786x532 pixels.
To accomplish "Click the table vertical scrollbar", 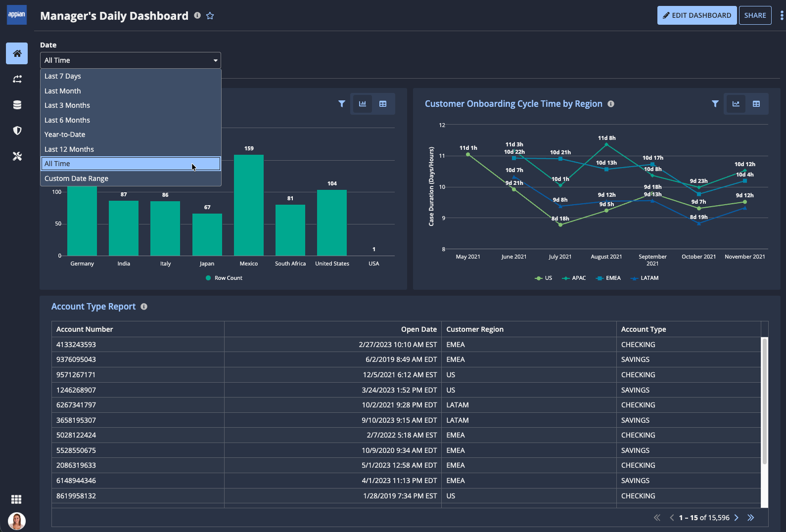I will pos(765,401).
